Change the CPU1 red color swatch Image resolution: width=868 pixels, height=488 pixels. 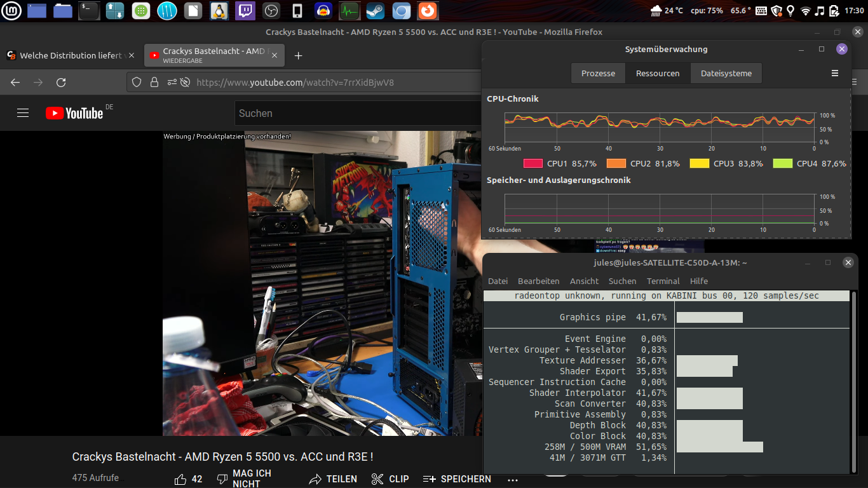pos(532,163)
